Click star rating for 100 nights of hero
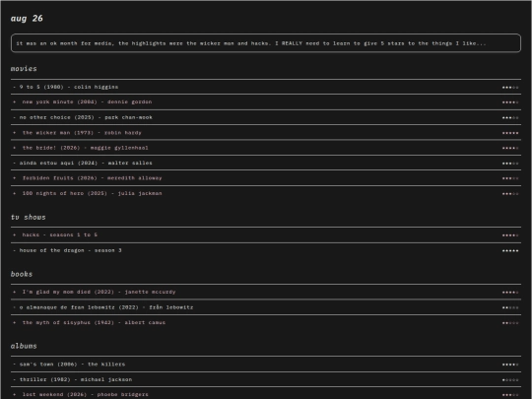 tap(510, 194)
